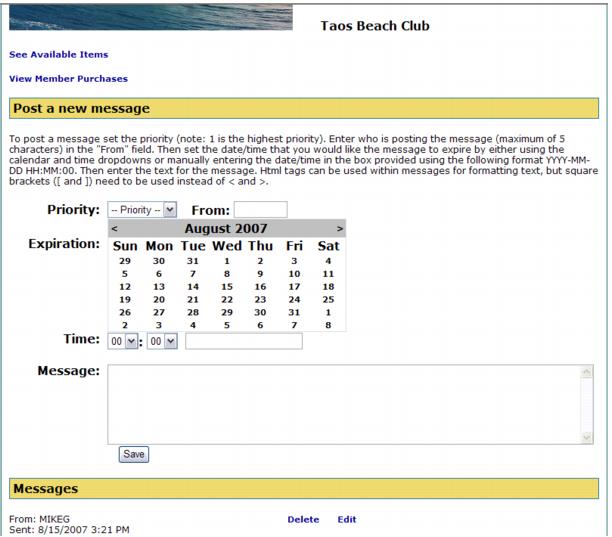This screenshot has height=537, width=612.
Task: Open the View Member Purchases link
Action: point(68,78)
